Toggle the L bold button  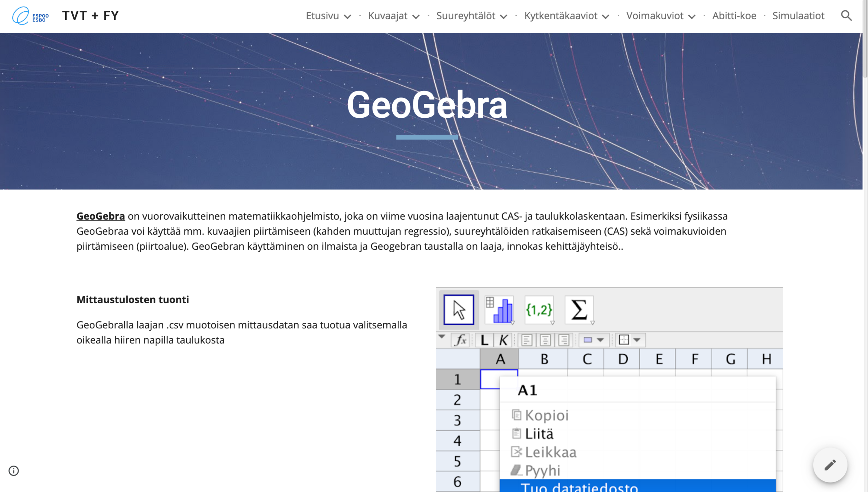click(x=484, y=340)
